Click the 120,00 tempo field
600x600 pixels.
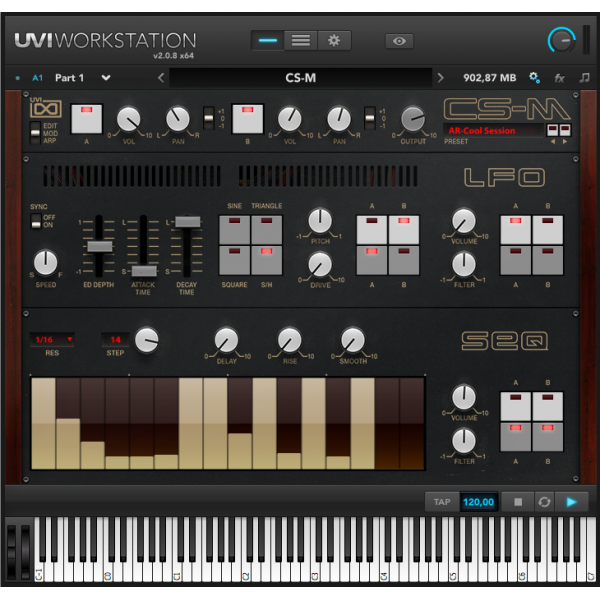point(478,502)
